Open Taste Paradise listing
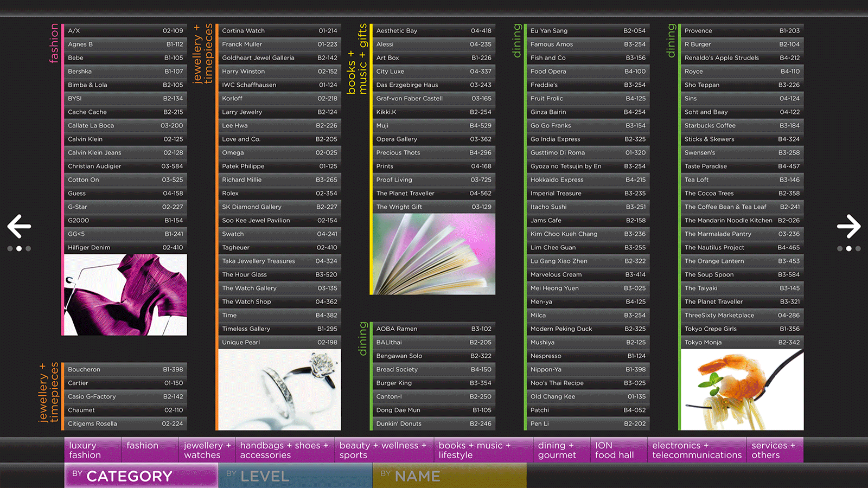The width and height of the screenshot is (868, 488). pyautogui.click(x=742, y=166)
